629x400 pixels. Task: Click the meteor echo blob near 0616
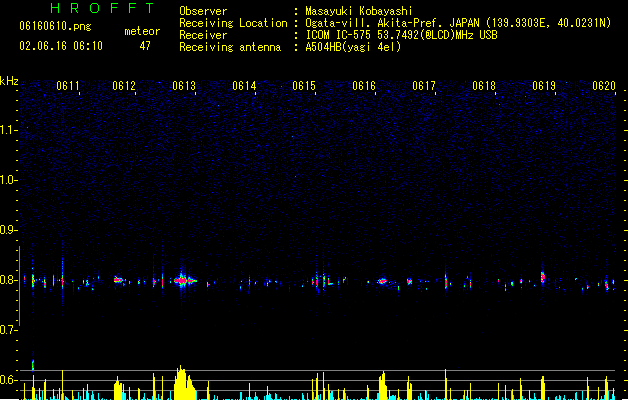tap(382, 281)
